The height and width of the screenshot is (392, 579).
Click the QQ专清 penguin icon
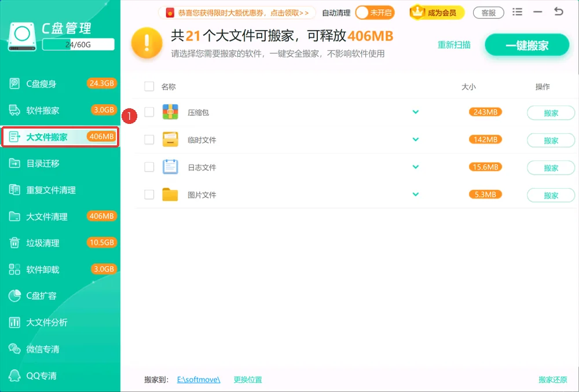tap(14, 375)
